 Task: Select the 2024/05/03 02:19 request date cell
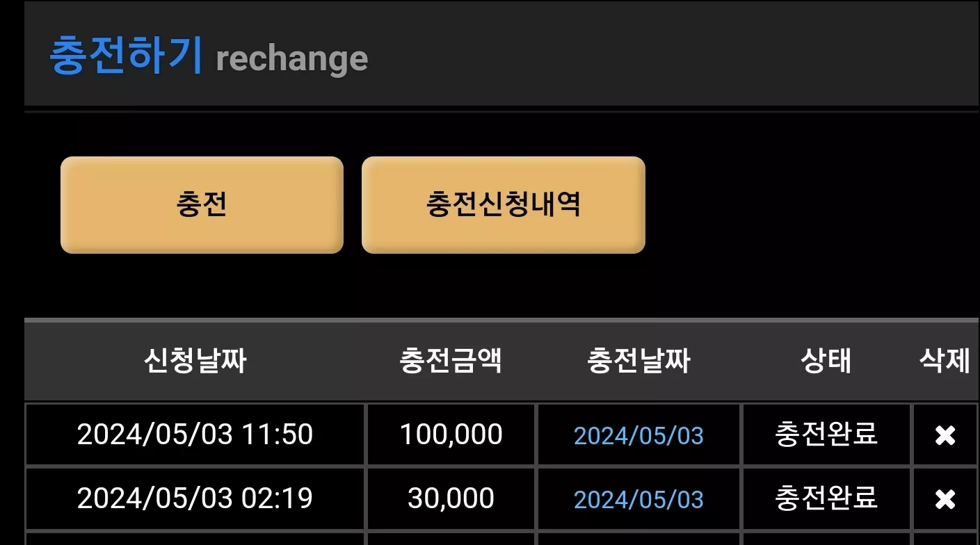coord(195,499)
